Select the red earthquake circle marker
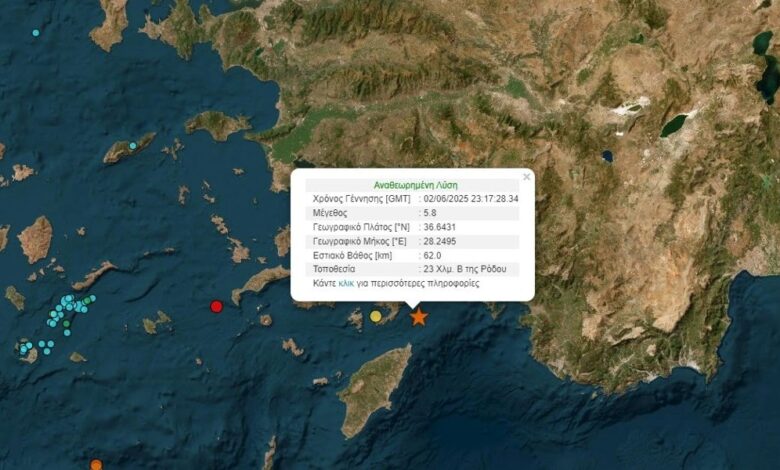Viewport: 780px width, 470px height. (x=216, y=306)
